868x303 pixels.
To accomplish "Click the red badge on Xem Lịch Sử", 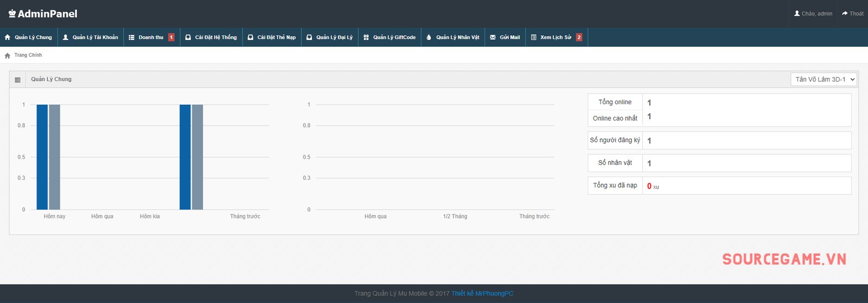I will click(579, 37).
